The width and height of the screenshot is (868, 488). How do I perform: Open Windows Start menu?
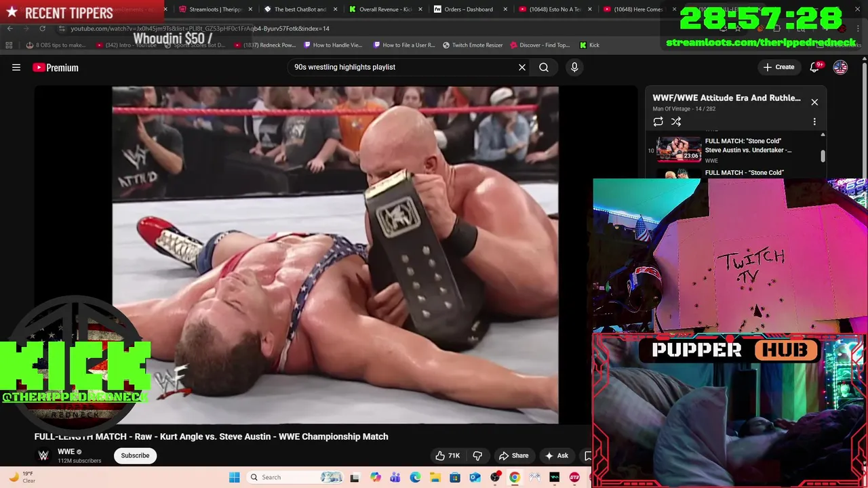point(234,477)
